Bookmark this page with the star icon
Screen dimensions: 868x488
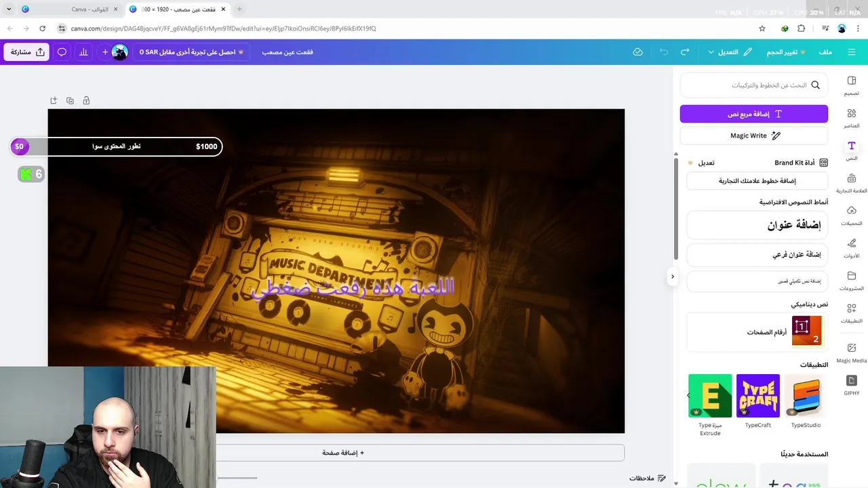tap(762, 28)
